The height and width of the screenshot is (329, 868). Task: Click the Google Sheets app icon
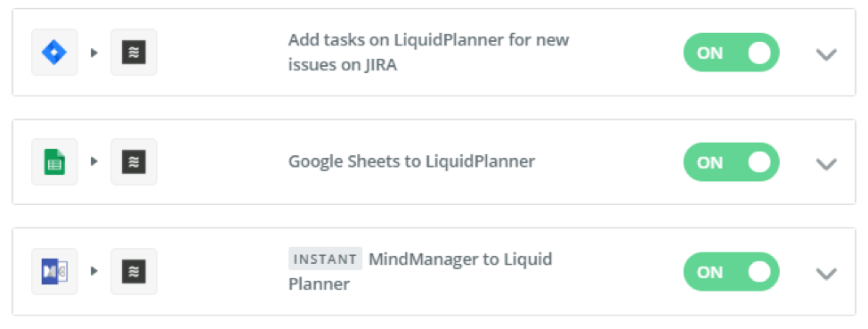click(x=54, y=162)
